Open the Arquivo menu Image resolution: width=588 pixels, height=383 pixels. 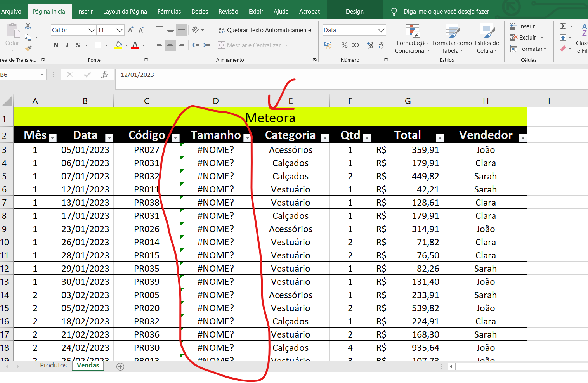[x=11, y=11]
